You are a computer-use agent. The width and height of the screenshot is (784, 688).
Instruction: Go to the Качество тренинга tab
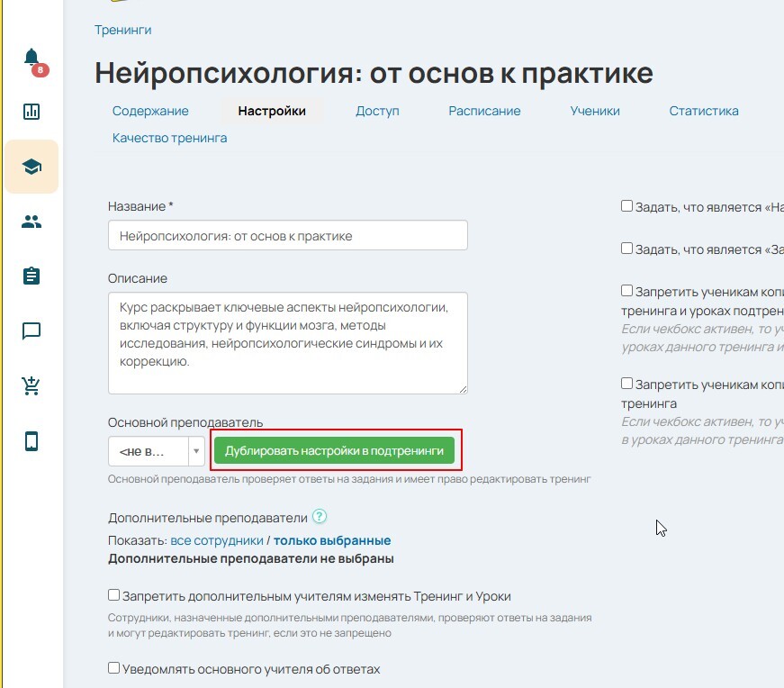click(x=169, y=138)
